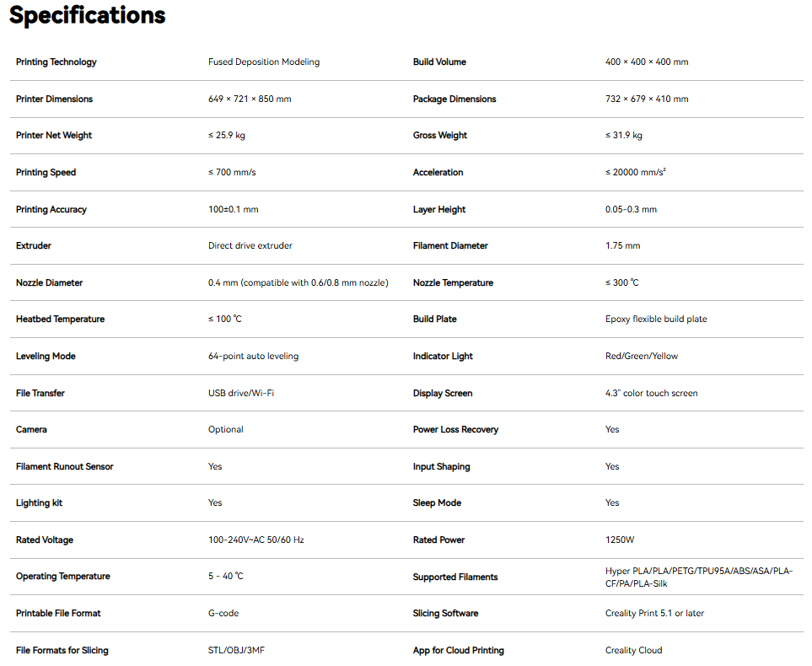Image resolution: width=812 pixels, height=666 pixels.
Task: Click the 64-point auto leveling value
Action: coord(253,357)
